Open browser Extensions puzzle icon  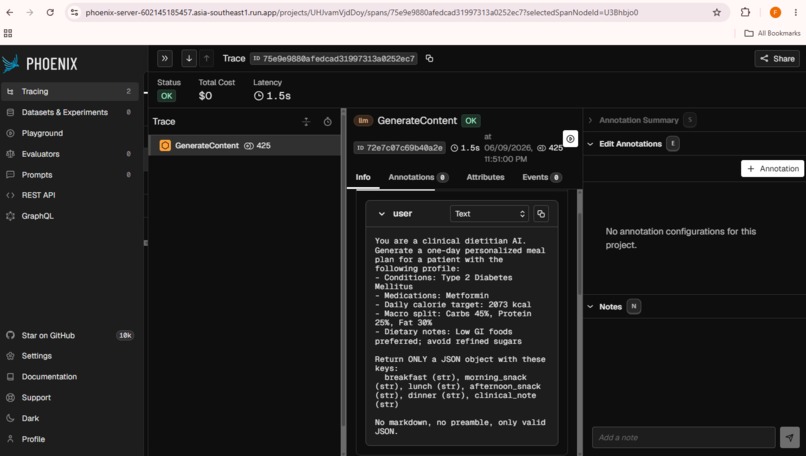click(745, 12)
